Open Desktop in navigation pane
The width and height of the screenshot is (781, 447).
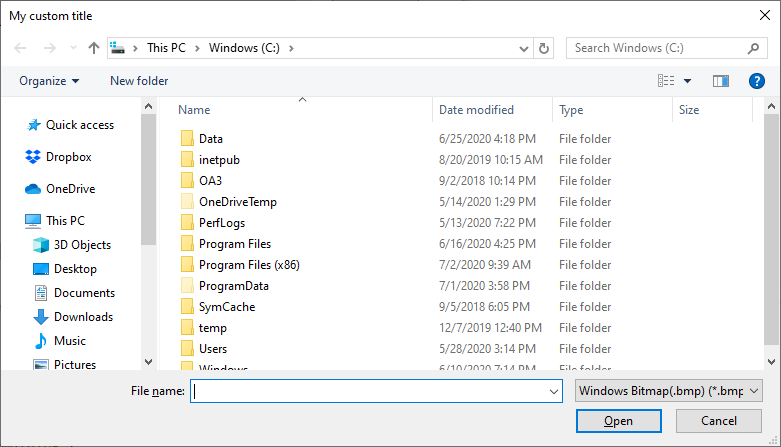pyautogui.click(x=65, y=269)
